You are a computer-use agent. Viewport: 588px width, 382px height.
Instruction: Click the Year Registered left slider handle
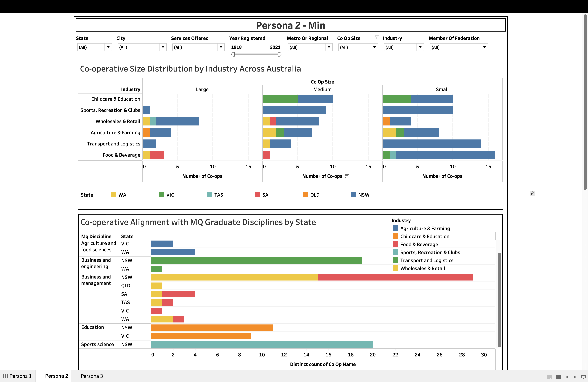(233, 54)
